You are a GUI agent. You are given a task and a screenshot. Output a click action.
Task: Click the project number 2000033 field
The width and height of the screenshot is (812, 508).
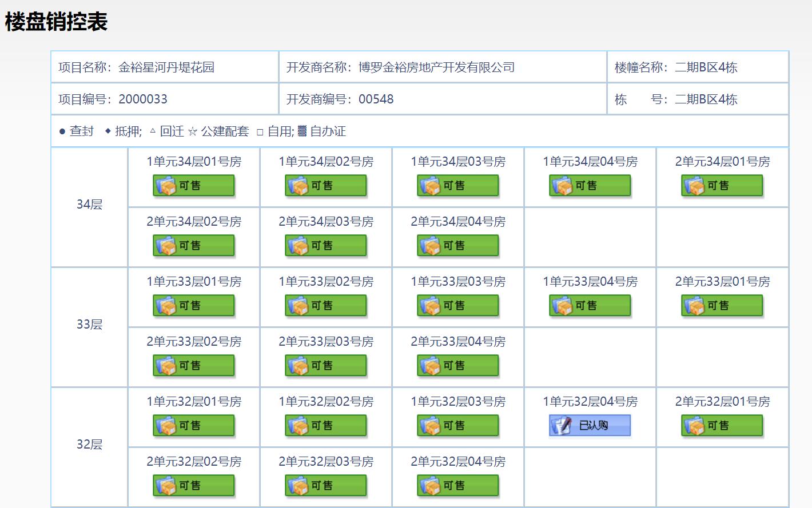[143, 99]
